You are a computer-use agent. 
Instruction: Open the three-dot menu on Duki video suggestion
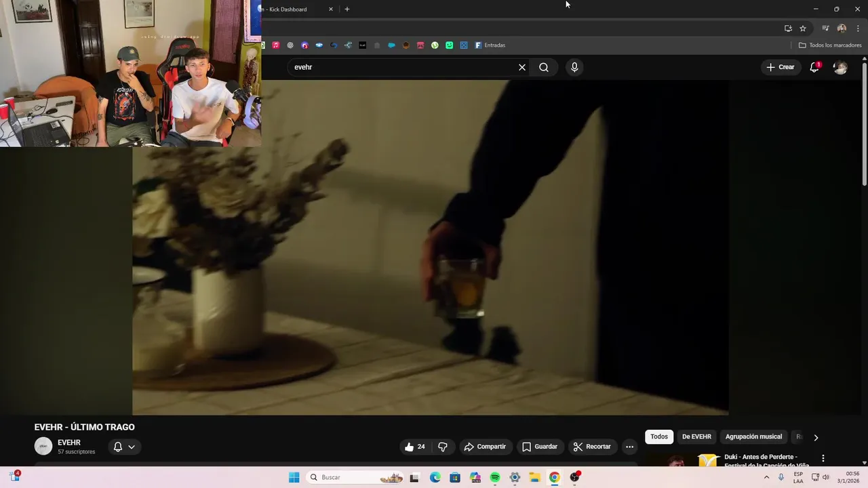coord(823,459)
